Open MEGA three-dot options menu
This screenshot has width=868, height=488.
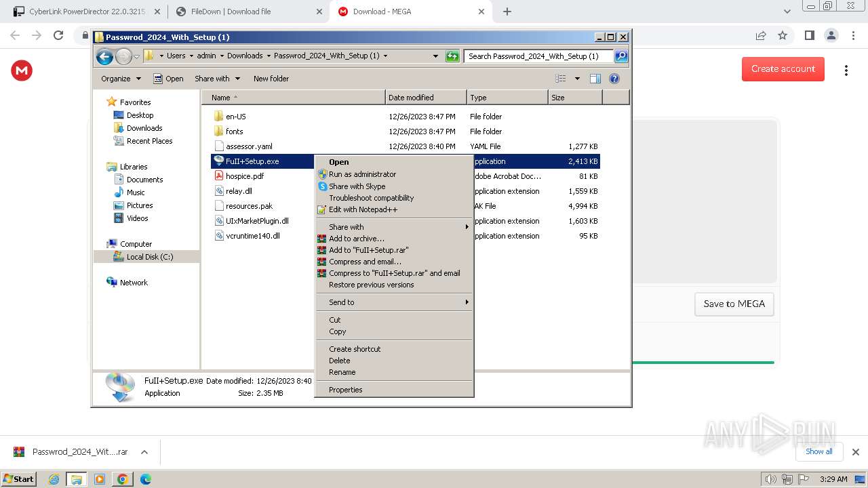click(x=846, y=70)
